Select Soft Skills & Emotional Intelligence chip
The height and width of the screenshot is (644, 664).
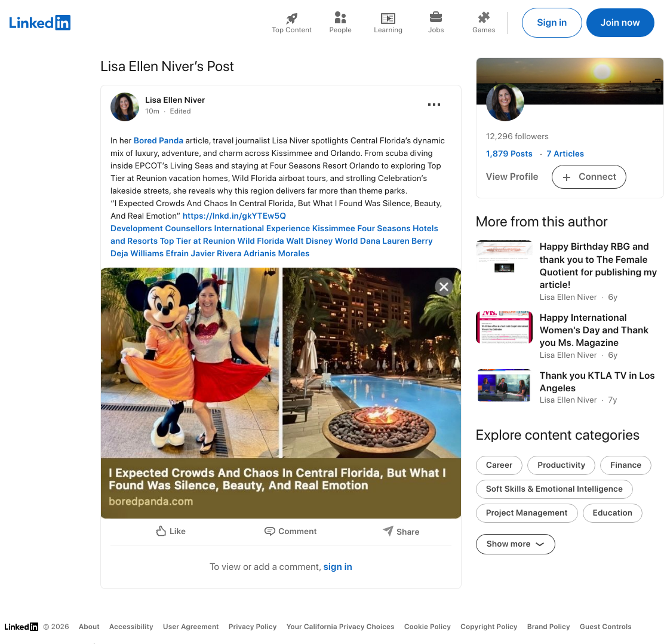click(x=554, y=489)
